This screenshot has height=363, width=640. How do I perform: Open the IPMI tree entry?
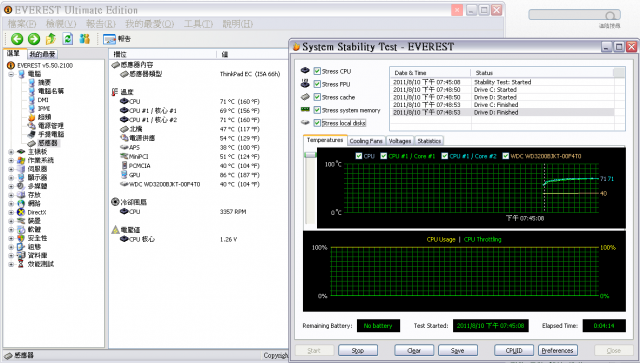pos(44,108)
